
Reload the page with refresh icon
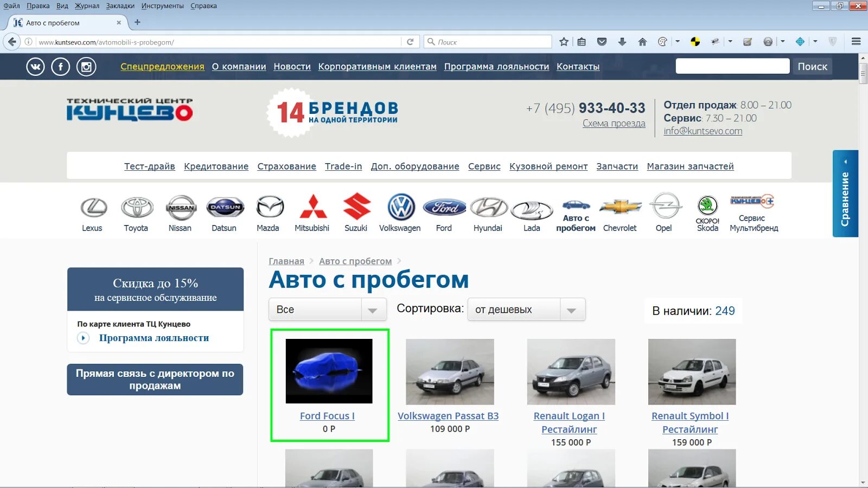[410, 42]
